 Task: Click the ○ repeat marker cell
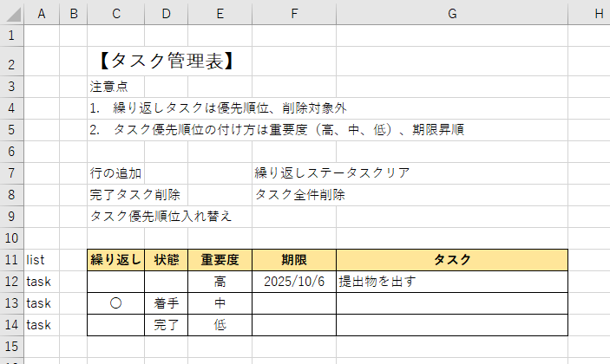click(x=115, y=303)
